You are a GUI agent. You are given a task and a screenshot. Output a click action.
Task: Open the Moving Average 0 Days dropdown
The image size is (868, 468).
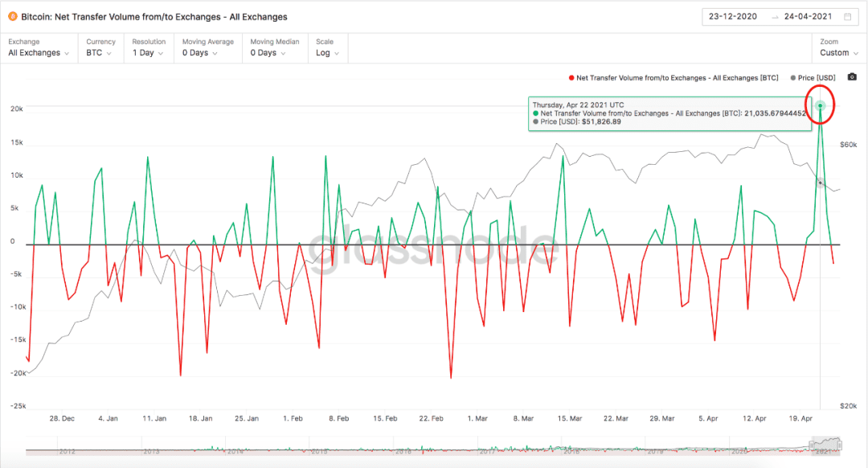[x=208, y=47]
